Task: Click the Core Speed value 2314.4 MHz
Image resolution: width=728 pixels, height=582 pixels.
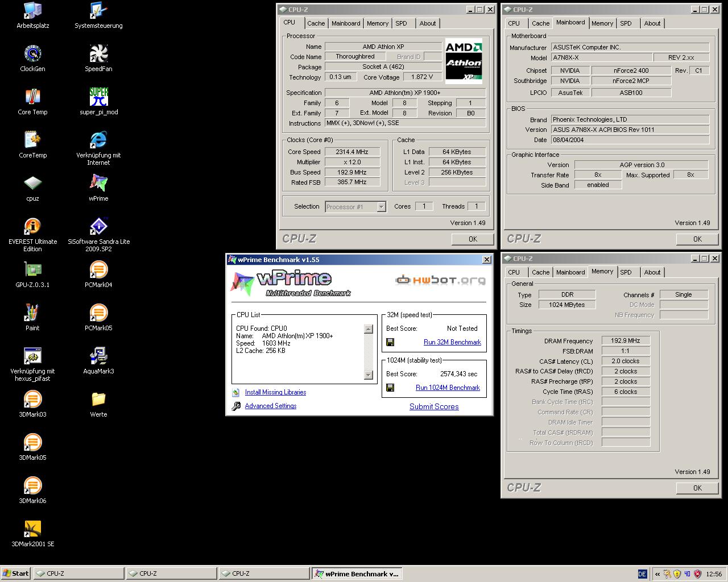Action: coord(352,152)
